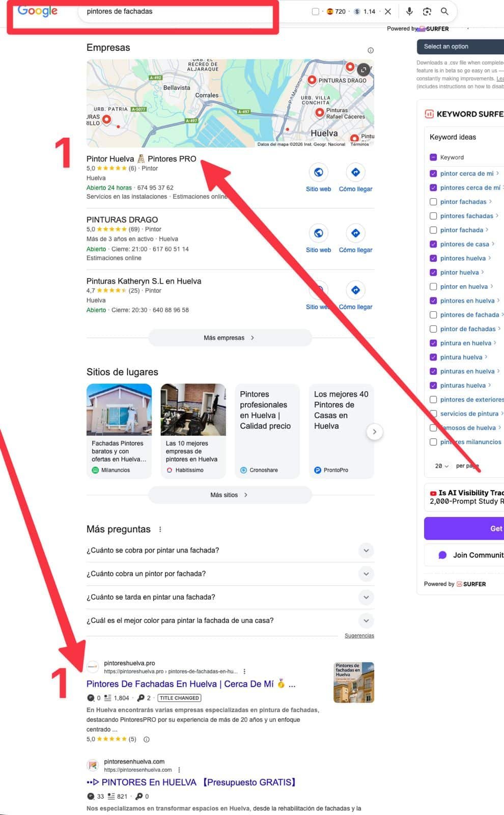Click the Más sitios button
This screenshot has width=504, height=815.
230,495
